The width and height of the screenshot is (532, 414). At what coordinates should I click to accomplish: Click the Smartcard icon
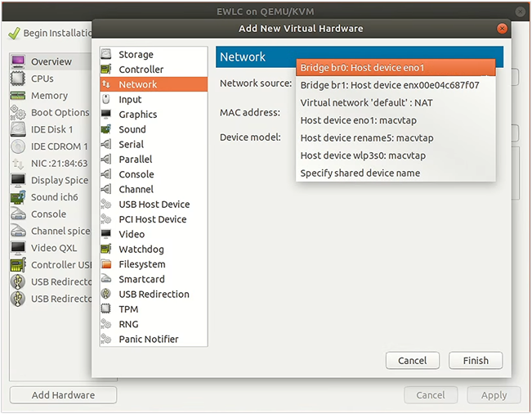(106, 279)
